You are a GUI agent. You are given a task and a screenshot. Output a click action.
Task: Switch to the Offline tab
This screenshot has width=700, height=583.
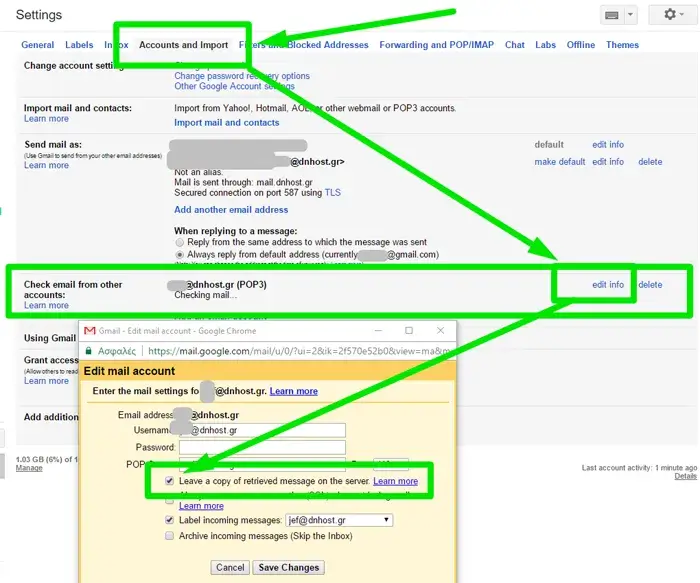pos(581,45)
